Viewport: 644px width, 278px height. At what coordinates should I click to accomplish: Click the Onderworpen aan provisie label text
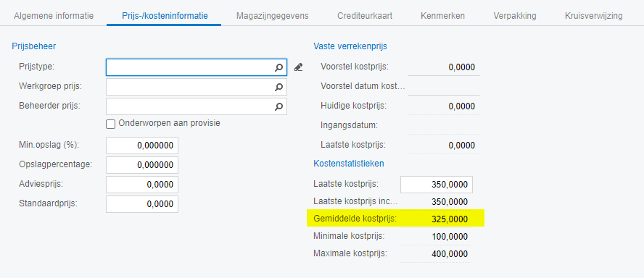(x=169, y=123)
